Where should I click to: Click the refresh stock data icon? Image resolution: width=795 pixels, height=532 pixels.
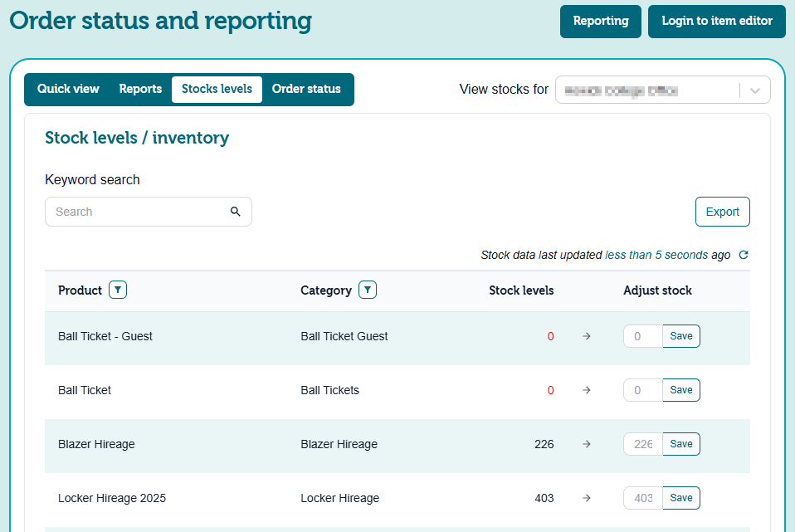(744, 256)
